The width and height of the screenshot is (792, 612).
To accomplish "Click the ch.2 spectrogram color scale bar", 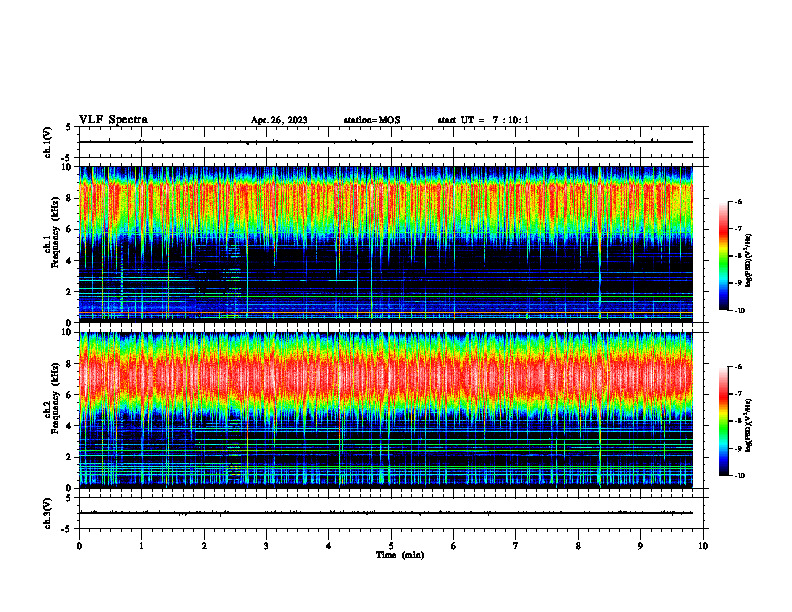I will [723, 421].
